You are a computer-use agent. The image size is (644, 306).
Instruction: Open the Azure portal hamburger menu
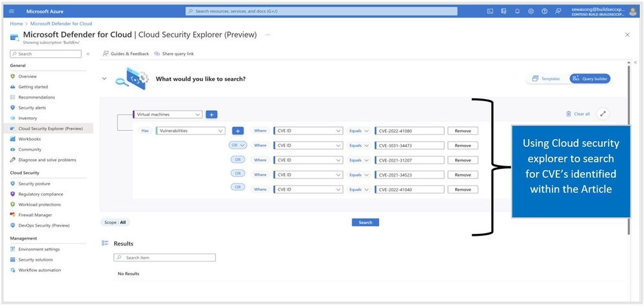[12, 12]
